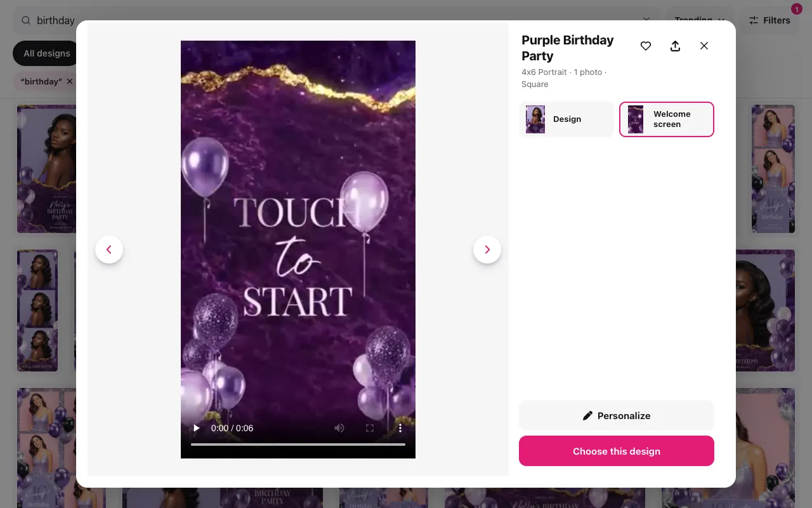Click the video progress bar
This screenshot has width=812, height=508.
[298, 444]
